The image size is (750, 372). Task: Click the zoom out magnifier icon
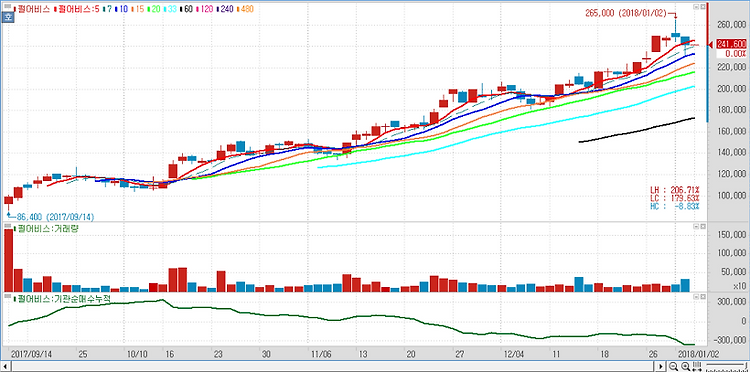673,366
